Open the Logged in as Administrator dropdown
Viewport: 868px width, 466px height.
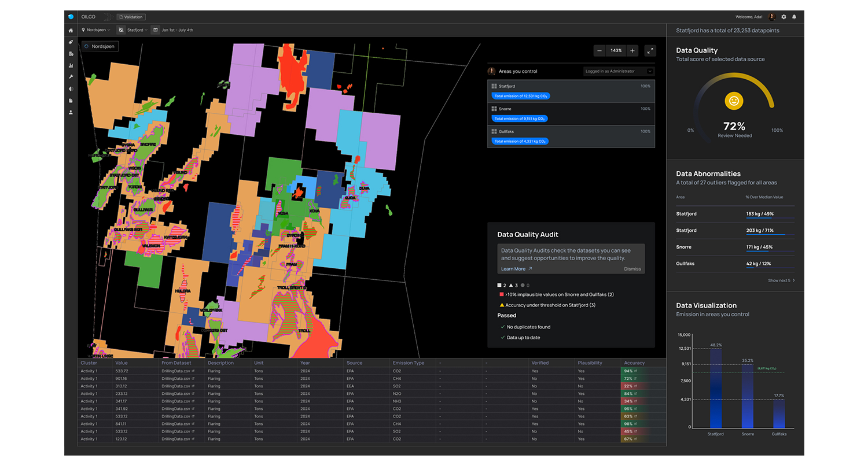pyautogui.click(x=619, y=71)
